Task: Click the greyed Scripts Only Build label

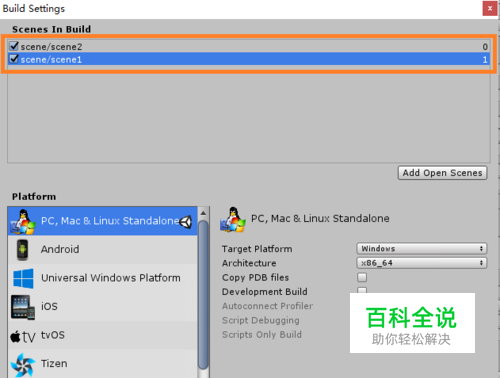Action: (x=262, y=335)
